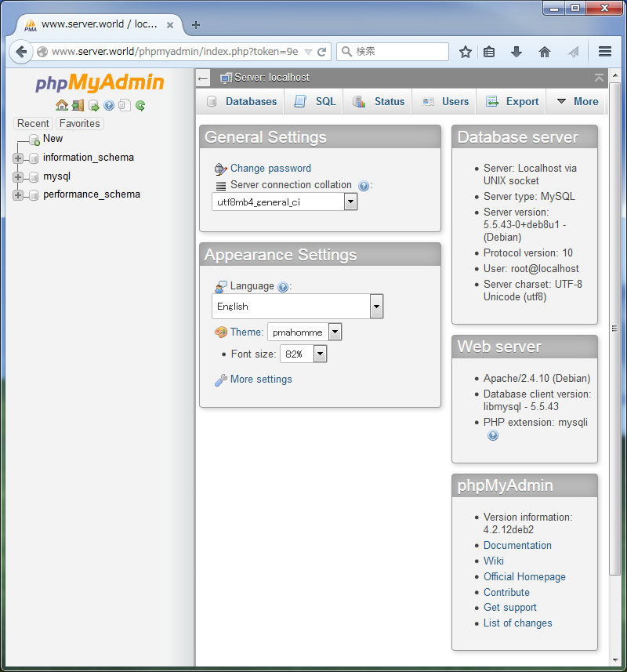The width and height of the screenshot is (627, 672).
Task: Expand the information_schema database
Action: pos(17,158)
